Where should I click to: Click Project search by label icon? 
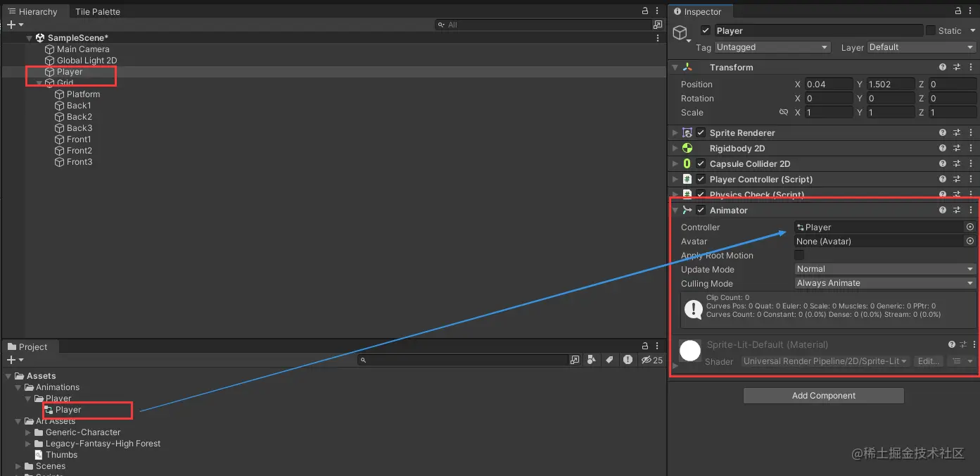[609, 360]
